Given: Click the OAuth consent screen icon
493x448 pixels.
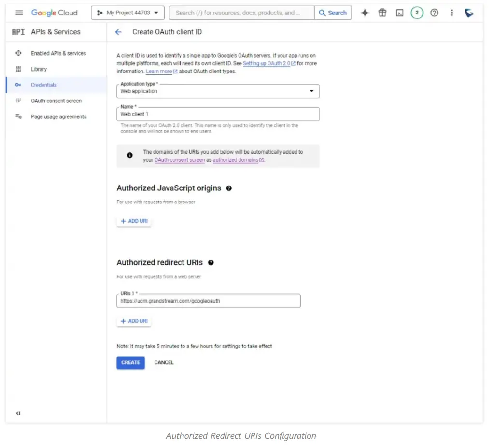Looking at the screenshot, I should click(18, 101).
